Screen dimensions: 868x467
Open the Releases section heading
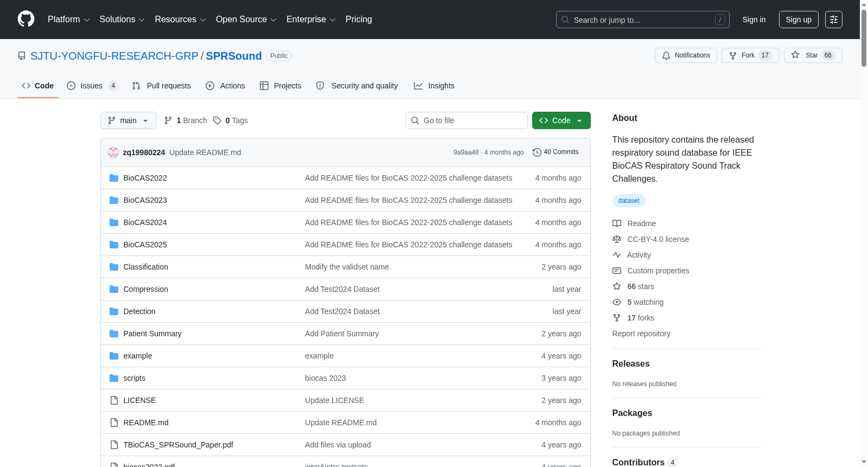(631, 363)
